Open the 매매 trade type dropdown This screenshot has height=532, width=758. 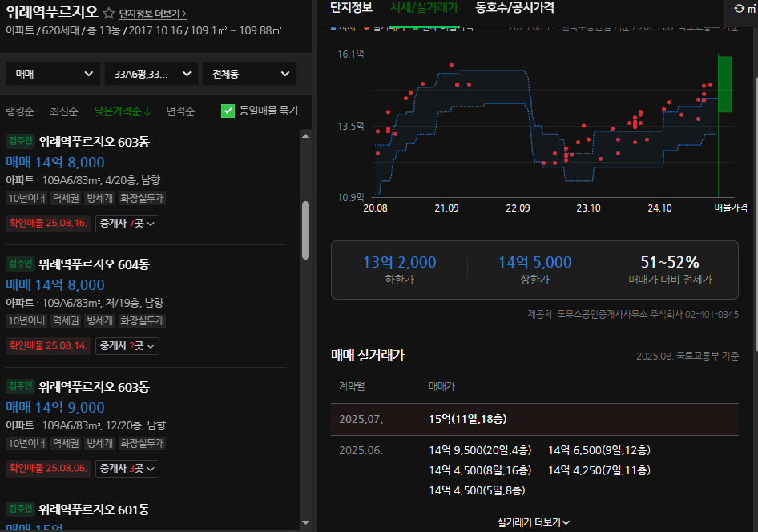pos(53,74)
